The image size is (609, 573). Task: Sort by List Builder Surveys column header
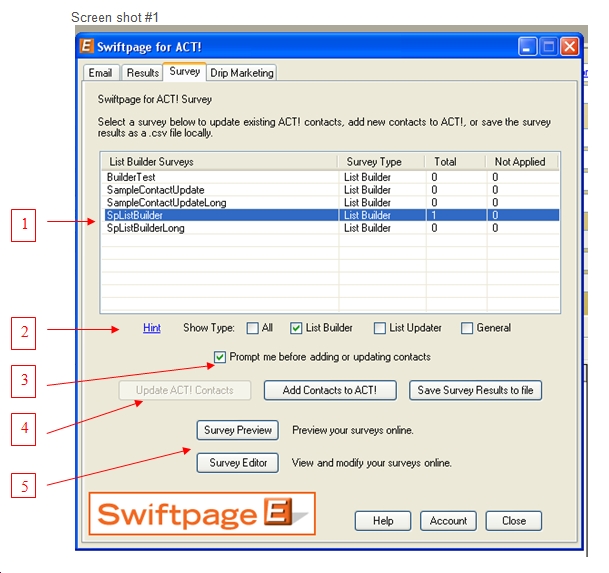pyautogui.click(x=220, y=162)
